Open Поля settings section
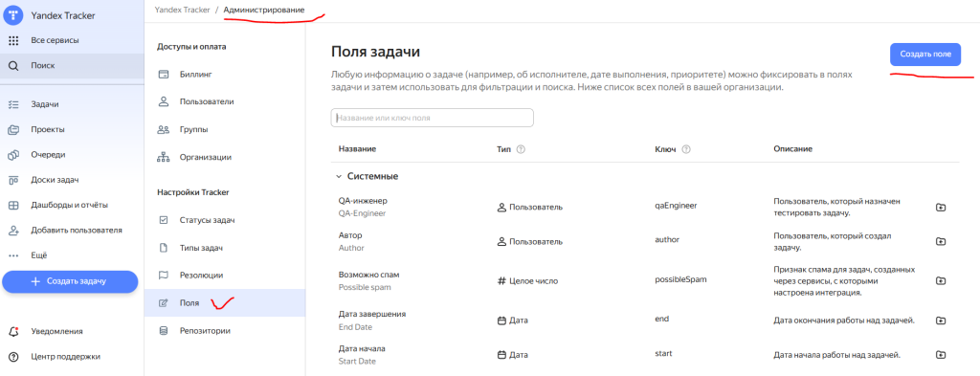 [225, 303]
